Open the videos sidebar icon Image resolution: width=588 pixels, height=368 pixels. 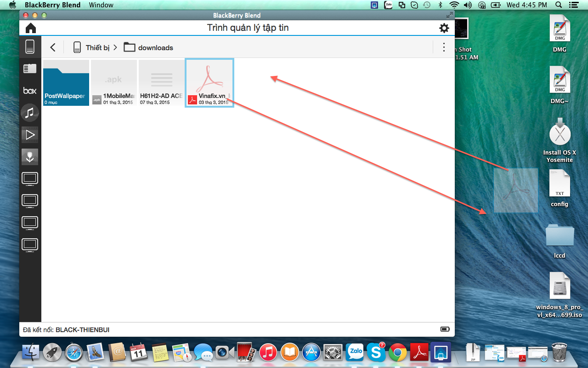(30, 135)
